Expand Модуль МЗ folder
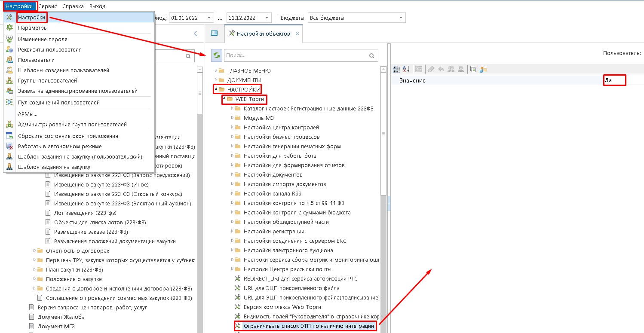Viewport: 644px width, 333px height. click(232, 118)
